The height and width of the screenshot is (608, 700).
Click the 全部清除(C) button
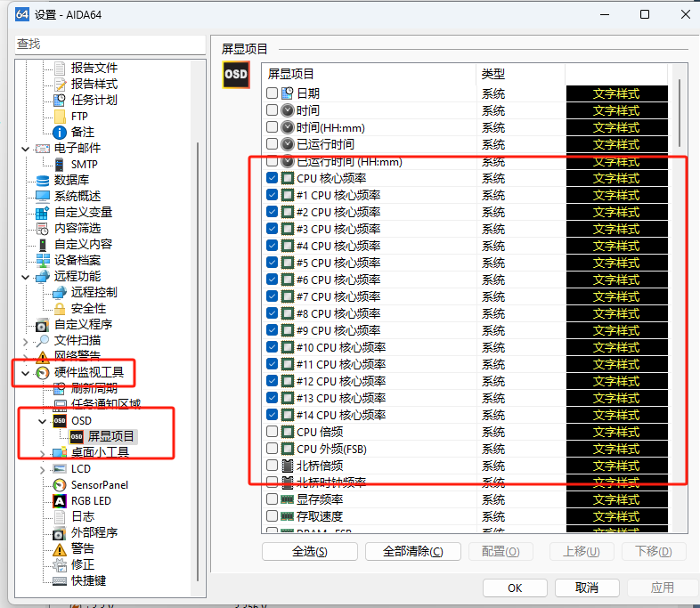(x=413, y=551)
